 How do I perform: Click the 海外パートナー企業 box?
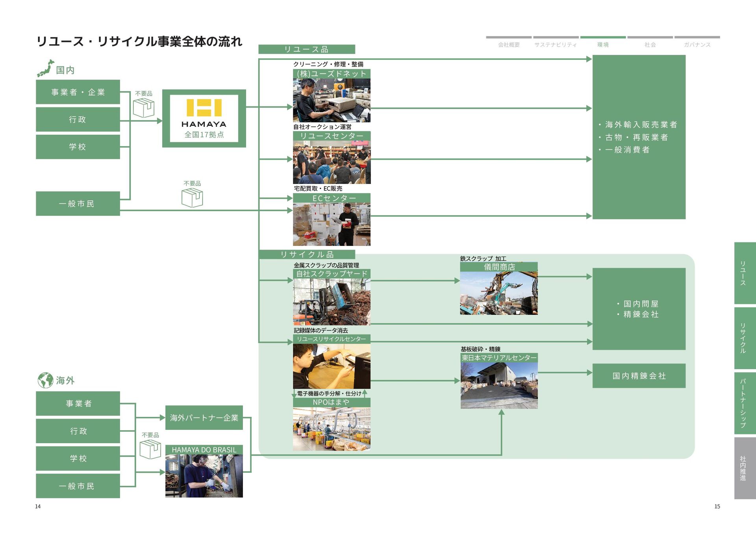coord(204,418)
